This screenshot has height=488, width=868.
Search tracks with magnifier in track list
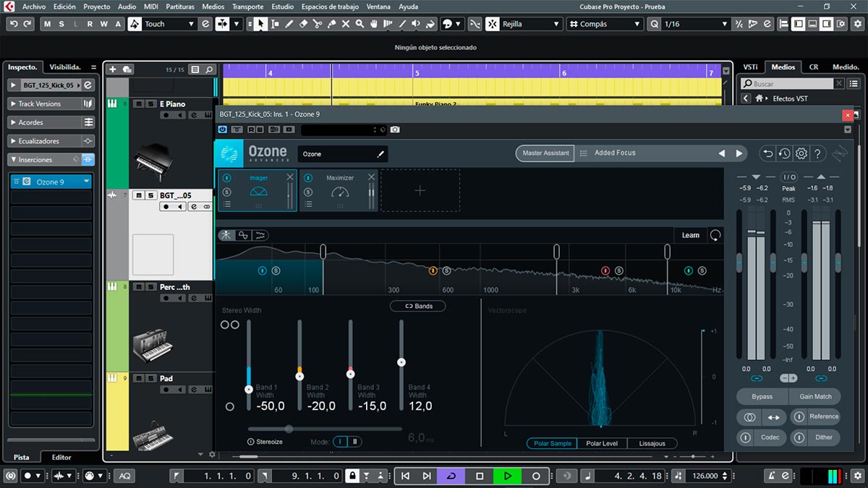pos(210,69)
